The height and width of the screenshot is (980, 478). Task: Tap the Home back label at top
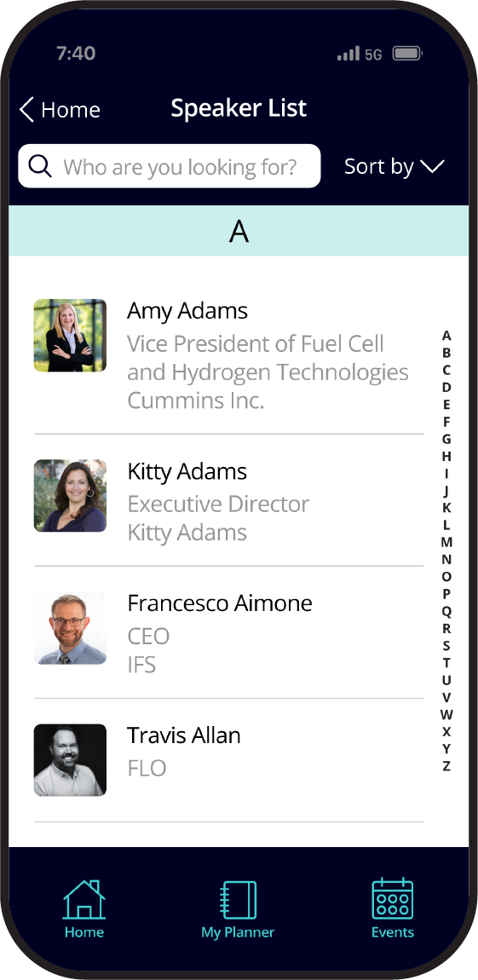[x=71, y=110]
